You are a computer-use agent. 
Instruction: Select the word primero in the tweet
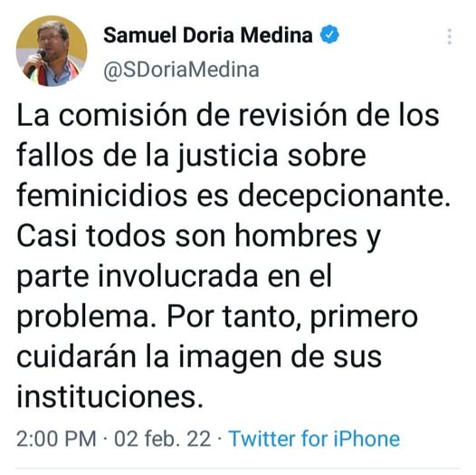click(x=365, y=317)
